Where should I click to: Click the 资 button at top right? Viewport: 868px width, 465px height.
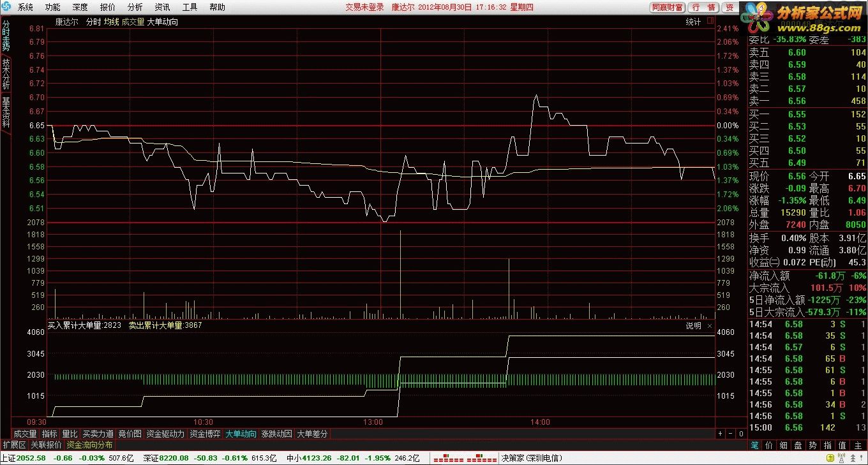pyautogui.click(x=730, y=8)
